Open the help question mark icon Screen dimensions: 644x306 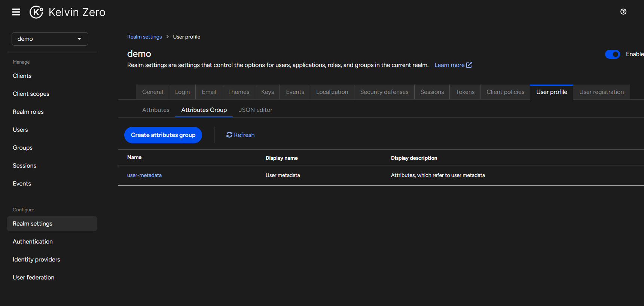(x=623, y=12)
